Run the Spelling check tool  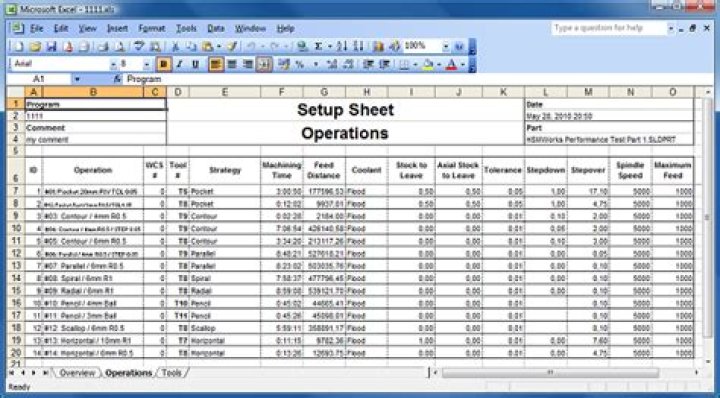[x=139, y=46]
